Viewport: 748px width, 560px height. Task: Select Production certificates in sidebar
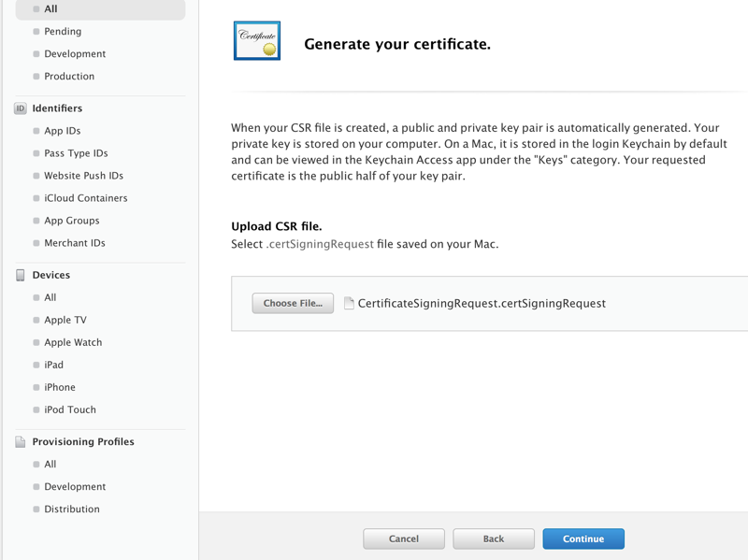tap(69, 77)
